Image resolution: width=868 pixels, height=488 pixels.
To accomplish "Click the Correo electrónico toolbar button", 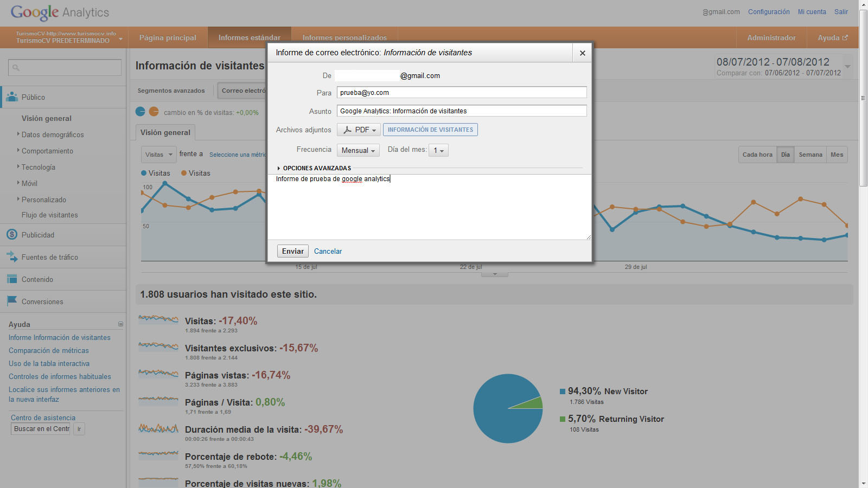I will 242,91.
